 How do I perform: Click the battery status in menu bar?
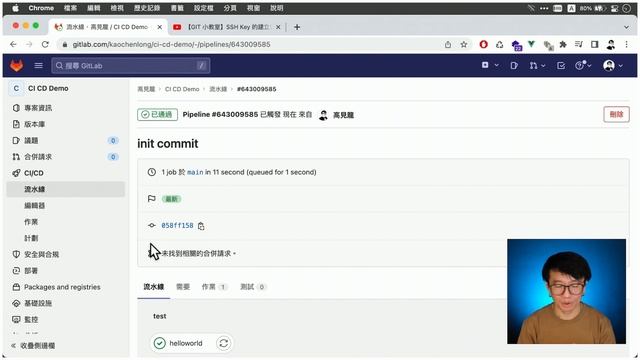[x=592, y=8]
